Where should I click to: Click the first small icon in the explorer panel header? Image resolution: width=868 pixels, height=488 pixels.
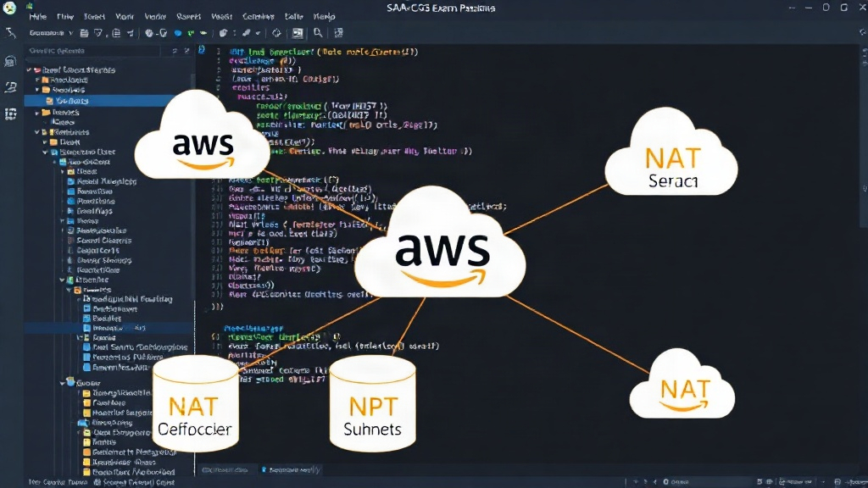coord(175,50)
